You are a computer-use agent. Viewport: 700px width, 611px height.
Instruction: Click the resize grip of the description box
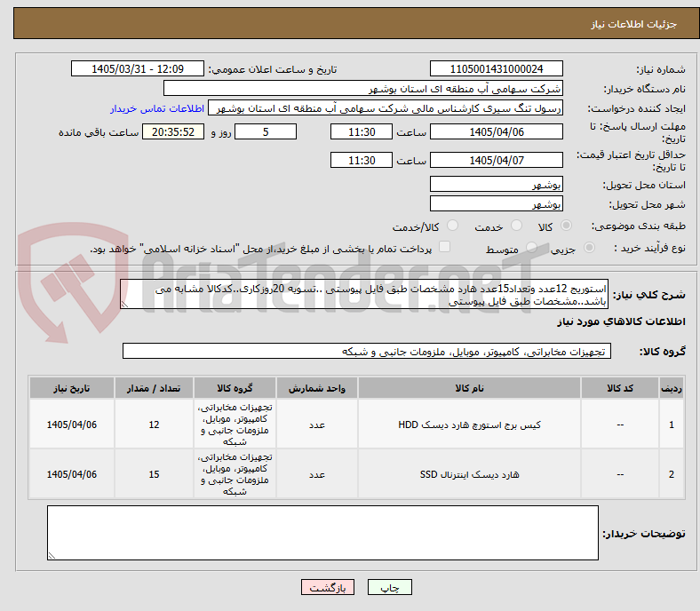(124, 305)
